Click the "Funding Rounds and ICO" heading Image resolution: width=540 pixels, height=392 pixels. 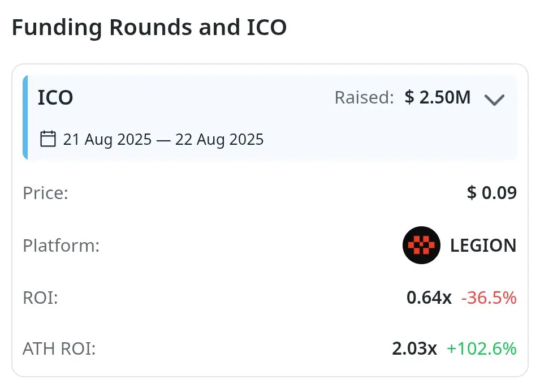[149, 27]
